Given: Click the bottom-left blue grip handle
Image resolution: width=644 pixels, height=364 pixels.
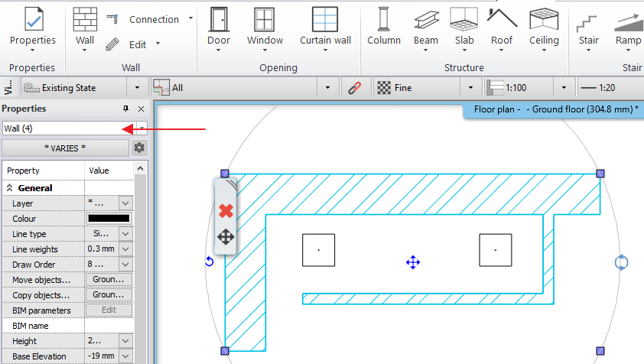Looking at the screenshot, I should (x=225, y=351).
